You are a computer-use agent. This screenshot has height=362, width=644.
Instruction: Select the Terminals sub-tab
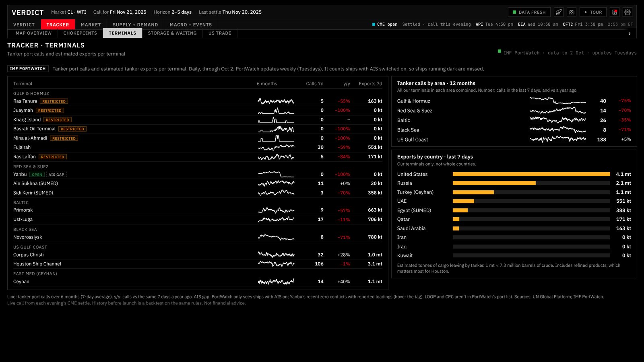coord(122,33)
